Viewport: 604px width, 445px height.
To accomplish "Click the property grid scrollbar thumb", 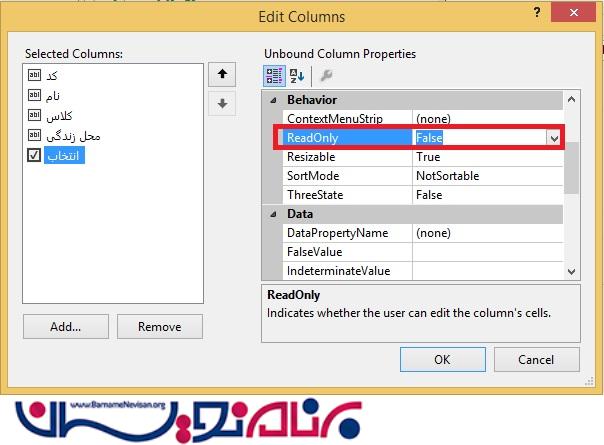I will [572, 168].
